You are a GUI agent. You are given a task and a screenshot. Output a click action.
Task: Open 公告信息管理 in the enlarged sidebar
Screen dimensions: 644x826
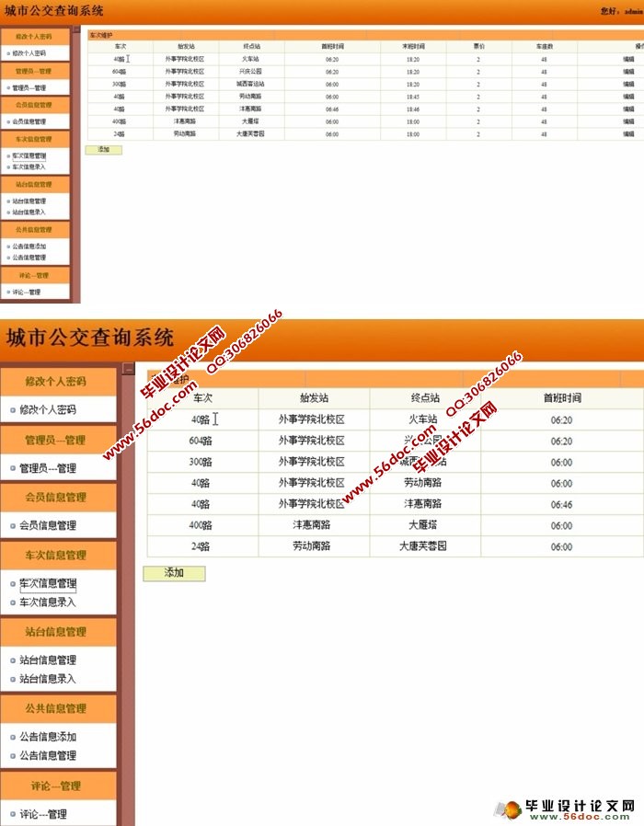click(x=48, y=755)
